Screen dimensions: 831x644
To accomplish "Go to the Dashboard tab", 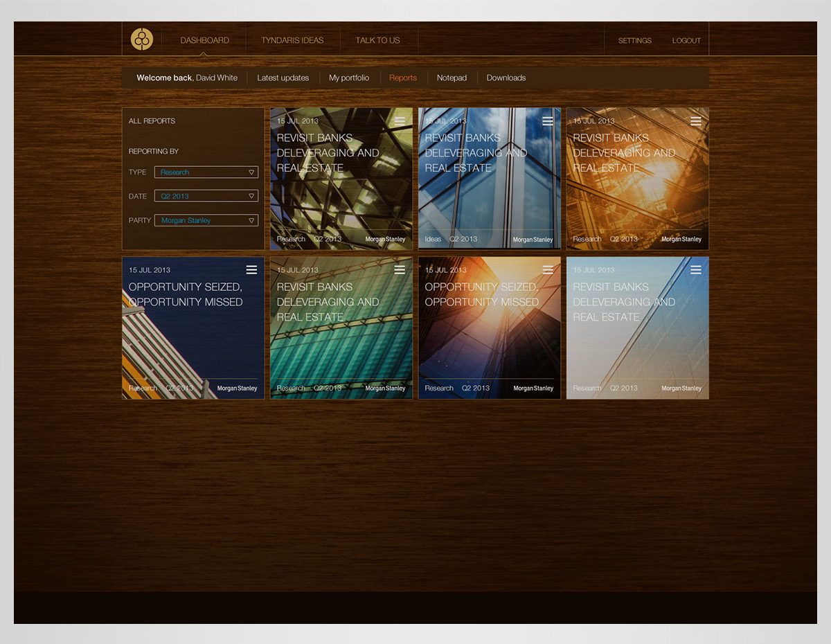I will 204,40.
